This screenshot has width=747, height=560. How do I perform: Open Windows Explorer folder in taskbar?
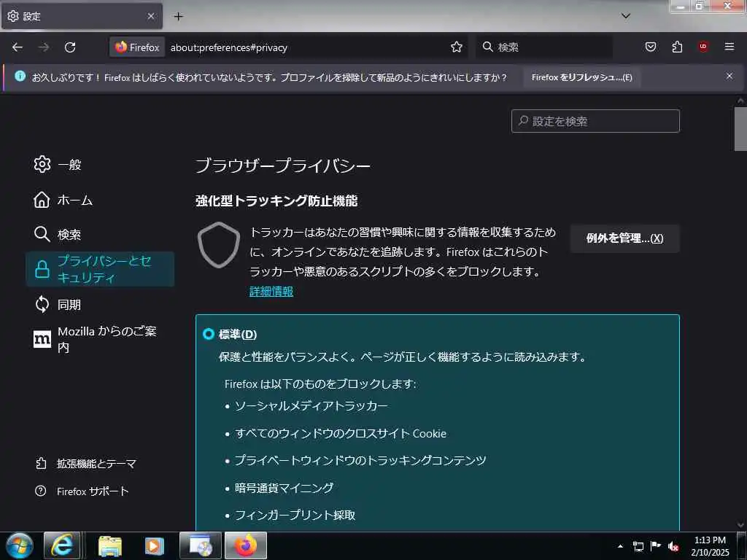(x=110, y=545)
